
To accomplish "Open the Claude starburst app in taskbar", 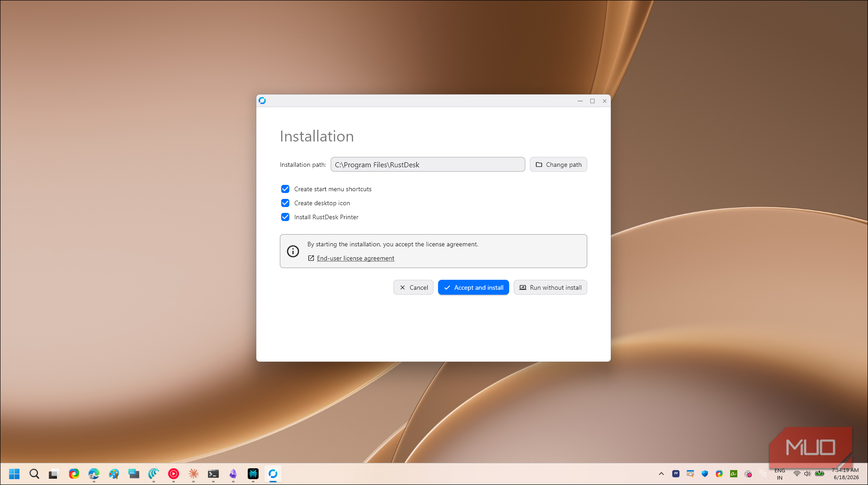I will pyautogui.click(x=193, y=474).
